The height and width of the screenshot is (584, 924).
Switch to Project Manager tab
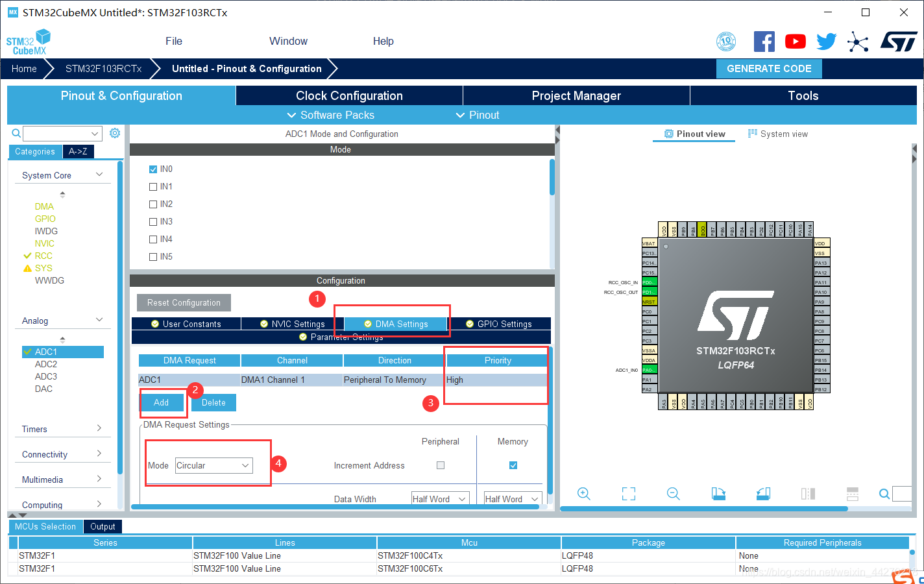pyautogui.click(x=576, y=95)
